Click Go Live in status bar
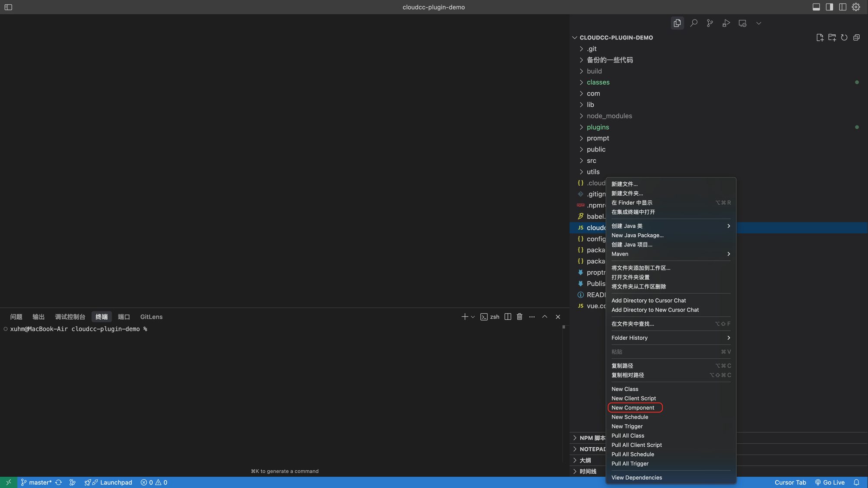The image size is (868, 488). pos(829,482)
